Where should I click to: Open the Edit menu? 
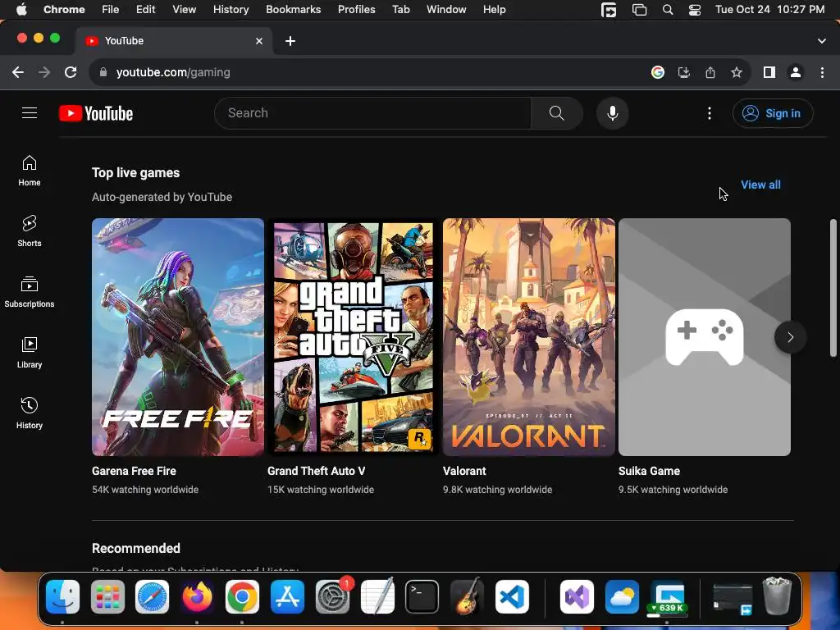click(x=145, y=10)
